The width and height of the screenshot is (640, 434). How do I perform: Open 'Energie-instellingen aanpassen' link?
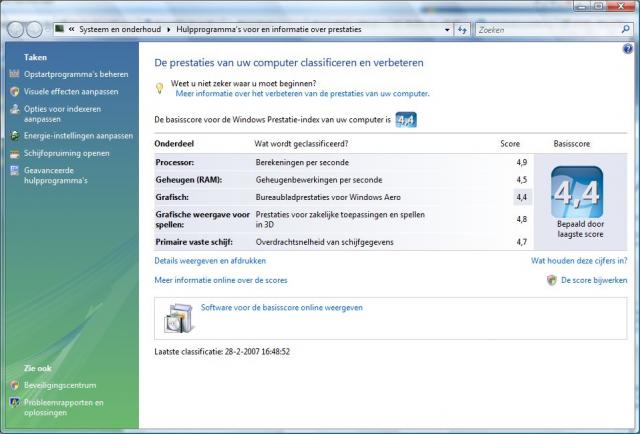78,136
